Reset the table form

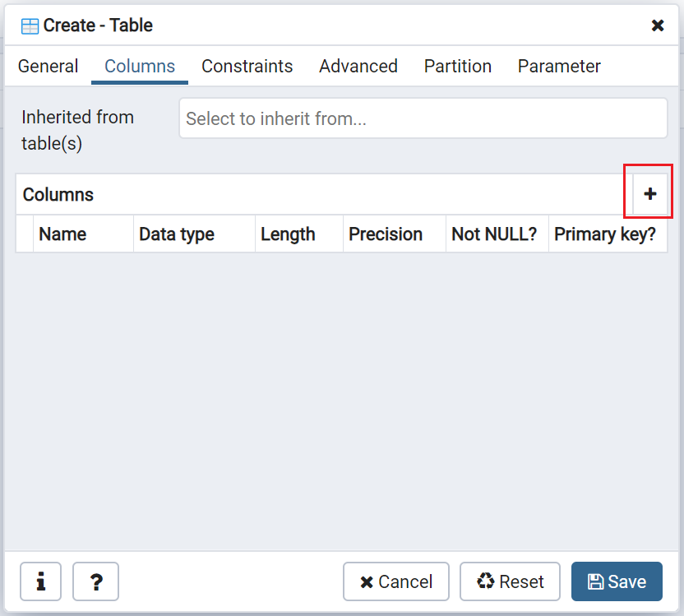tap(510, 581)
